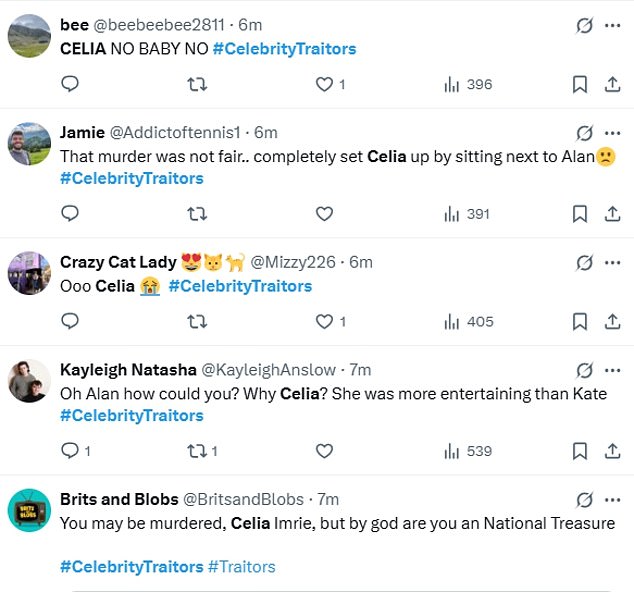This screenshot has width=634, height=592.
Task: Reply to Kayleigh Natasha's tweet
Action: 70,451
